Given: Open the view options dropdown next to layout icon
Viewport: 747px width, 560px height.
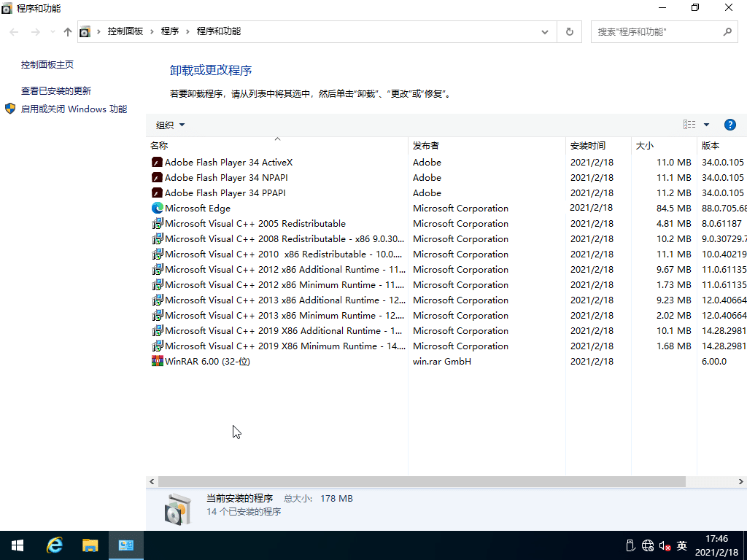Looking at the screenshot, I should pos(705,124).
